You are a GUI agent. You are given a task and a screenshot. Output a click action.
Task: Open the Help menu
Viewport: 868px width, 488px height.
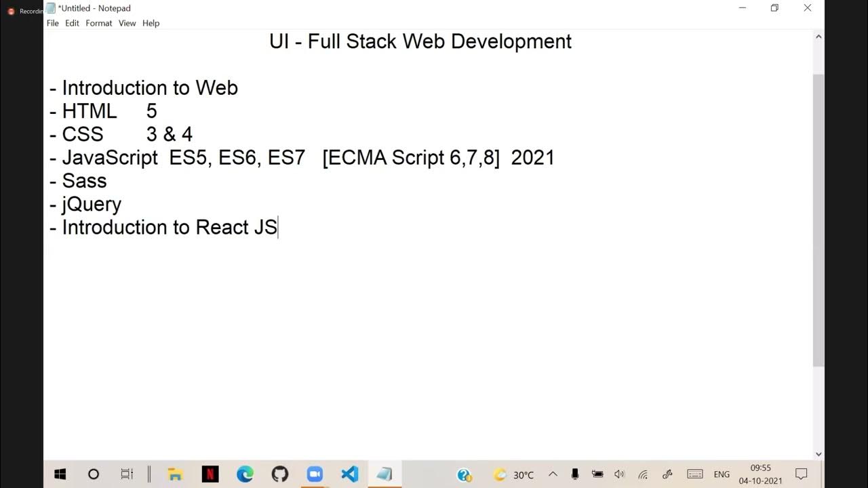151,23
